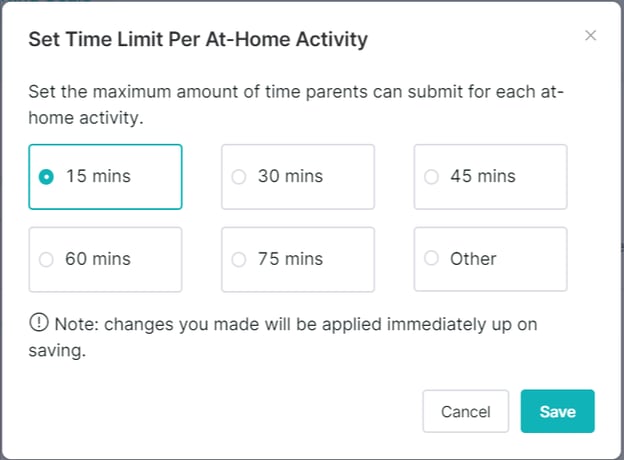Click the "60 mins" label text
624x460 pixels.
tap(98, 259)
